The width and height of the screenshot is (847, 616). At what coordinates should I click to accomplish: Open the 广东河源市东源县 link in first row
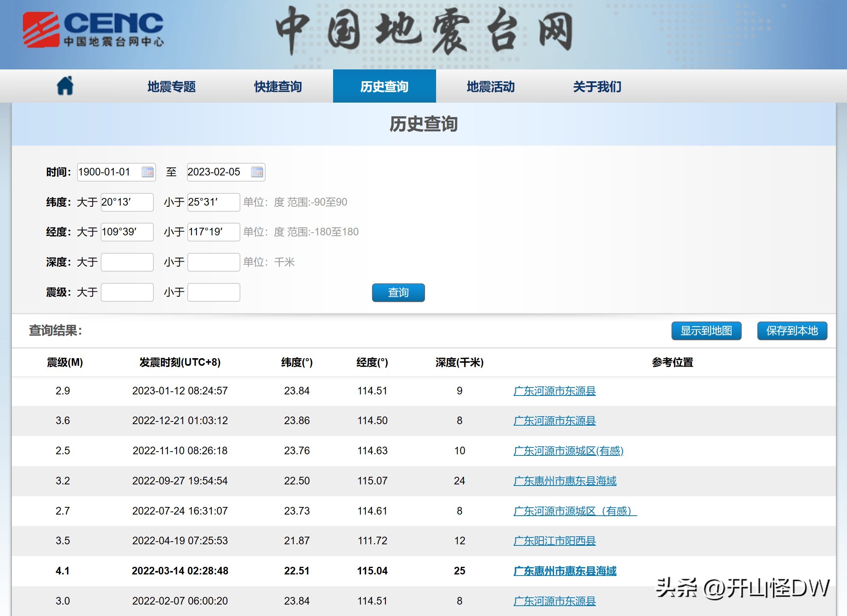[554, 391]
